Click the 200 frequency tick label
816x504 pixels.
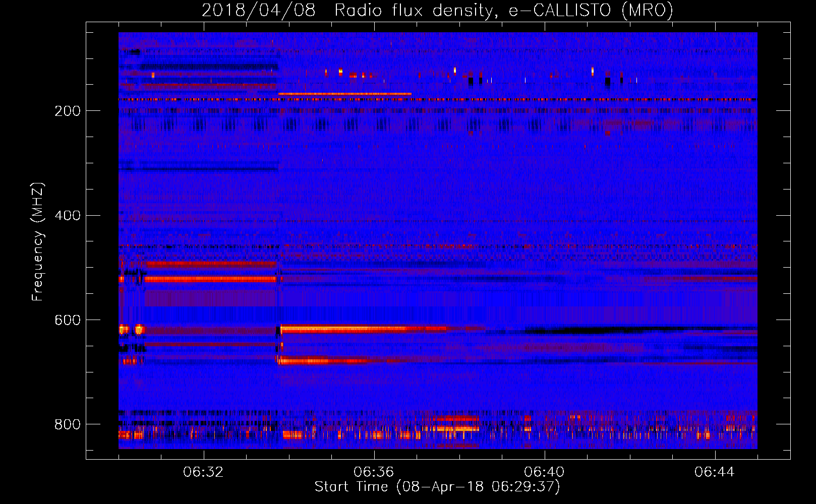(x=68, y=111)
